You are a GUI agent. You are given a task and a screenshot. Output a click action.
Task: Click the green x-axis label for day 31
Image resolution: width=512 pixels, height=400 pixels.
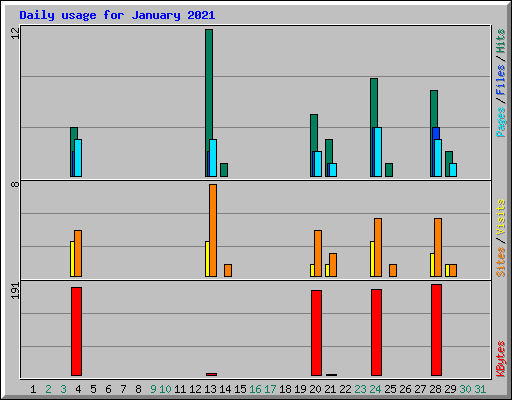tap(480, 389)
